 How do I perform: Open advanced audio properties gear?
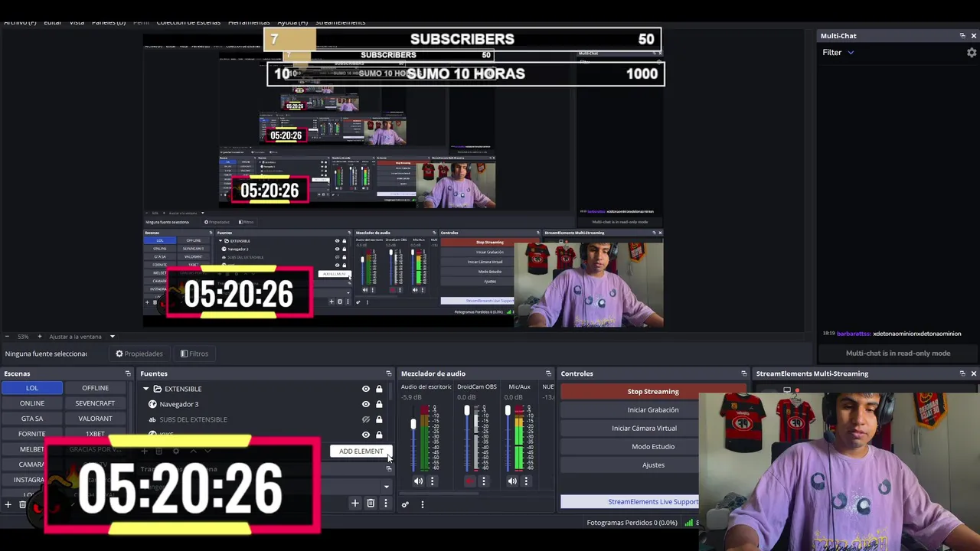point(405,504)
